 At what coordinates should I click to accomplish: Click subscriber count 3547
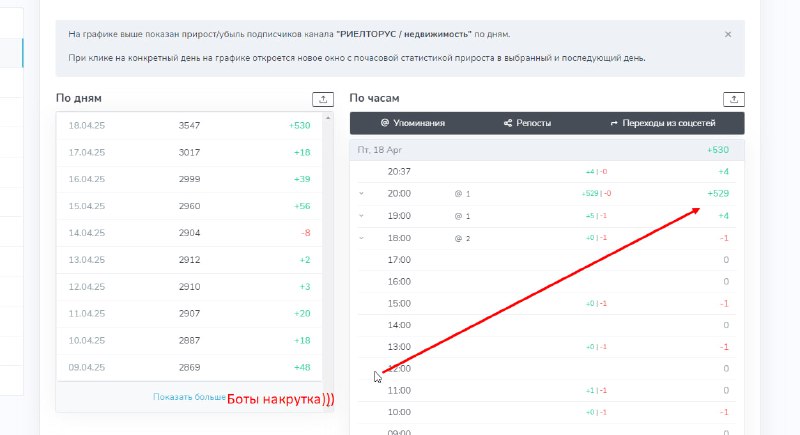tap(189, 125)
